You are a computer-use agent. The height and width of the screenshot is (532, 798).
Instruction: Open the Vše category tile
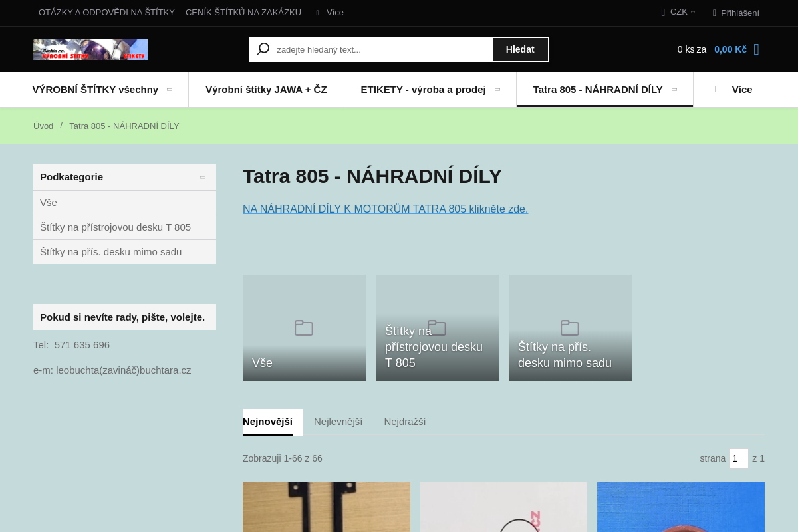pos(304,328)
